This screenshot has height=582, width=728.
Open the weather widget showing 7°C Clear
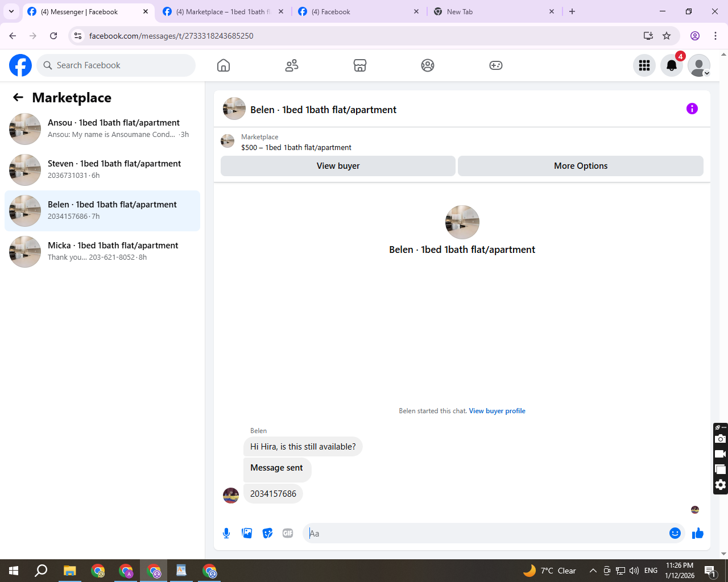(549, 571)
